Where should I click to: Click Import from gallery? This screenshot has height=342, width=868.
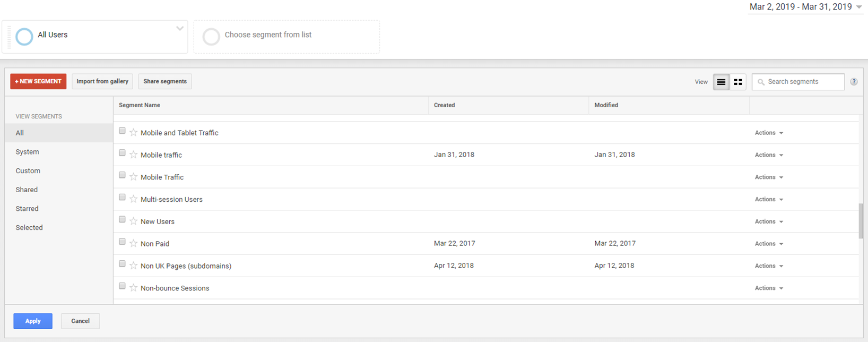(x=102, y=81)
